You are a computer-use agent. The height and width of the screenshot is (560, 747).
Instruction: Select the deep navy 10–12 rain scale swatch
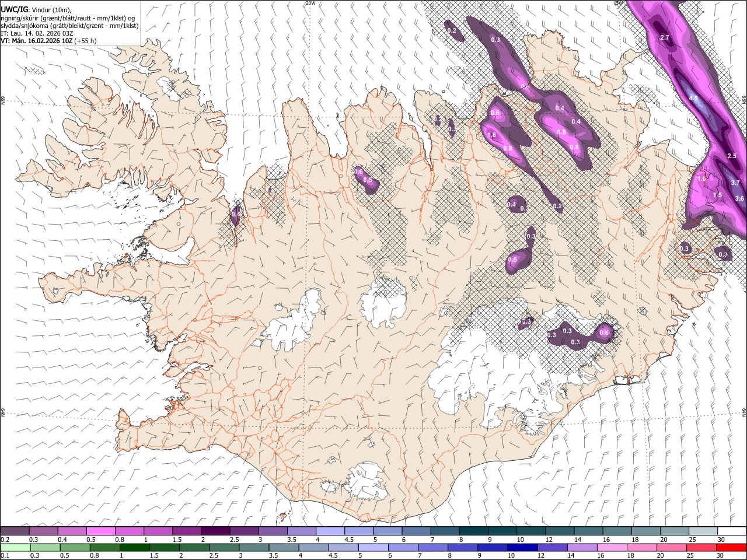522,548
